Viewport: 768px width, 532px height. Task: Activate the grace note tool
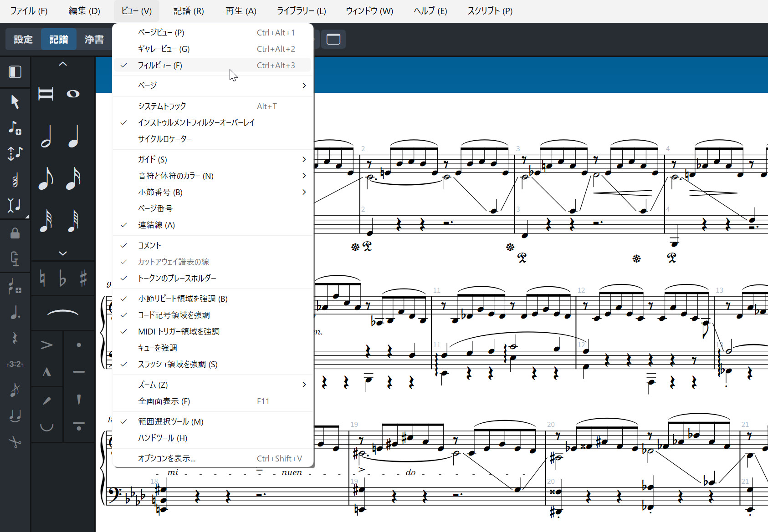point(15,390)
